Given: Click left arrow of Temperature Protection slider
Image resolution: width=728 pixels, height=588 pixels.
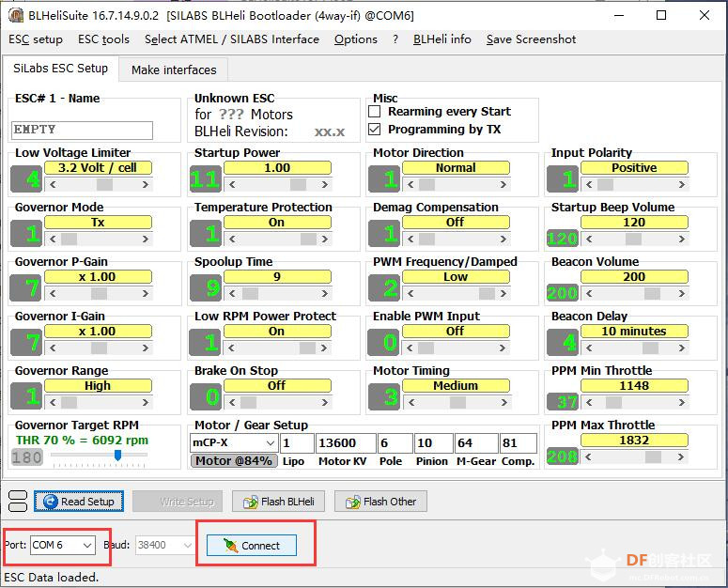Looking at the screenshot, I should [x=232, y=239].
